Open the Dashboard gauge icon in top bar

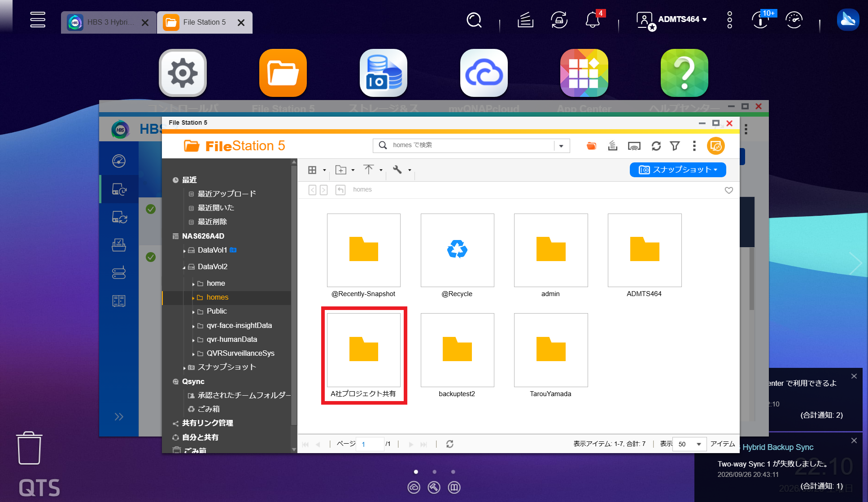tap(794, 20)
